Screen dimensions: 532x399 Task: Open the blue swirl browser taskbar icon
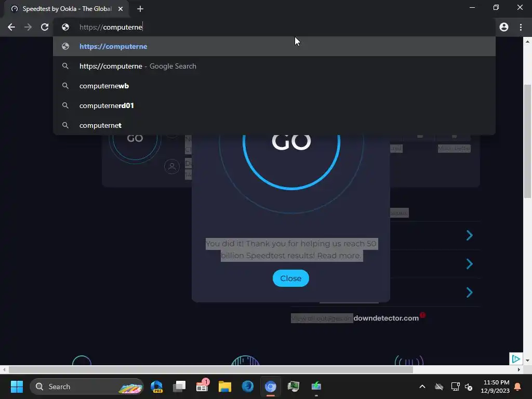click(x=248, y=387)
